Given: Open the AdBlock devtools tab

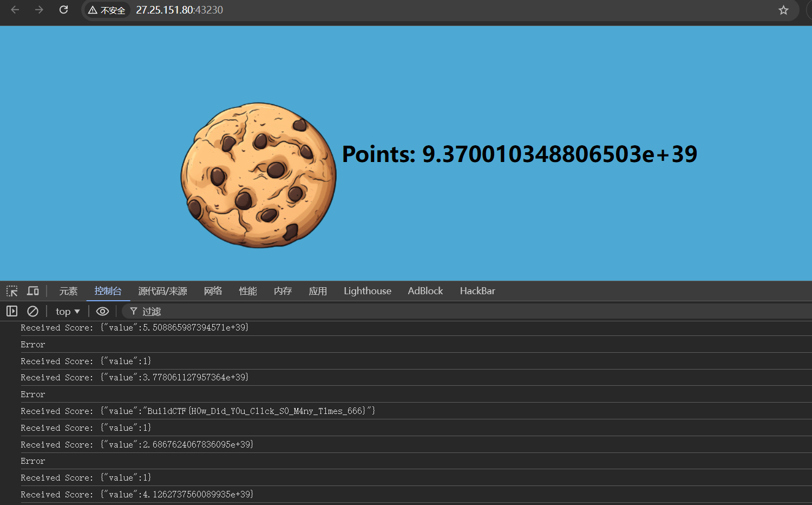Looking at the screenshot, I should point(425,291).
